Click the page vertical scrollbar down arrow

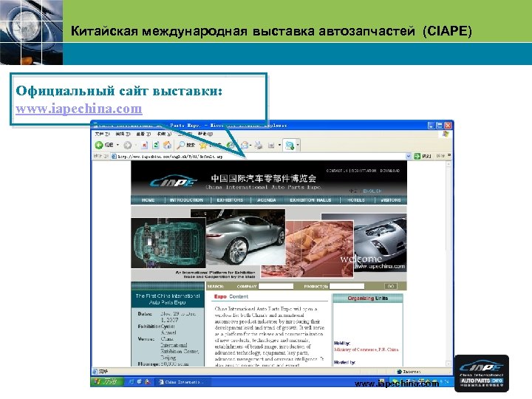coord(449,363)
